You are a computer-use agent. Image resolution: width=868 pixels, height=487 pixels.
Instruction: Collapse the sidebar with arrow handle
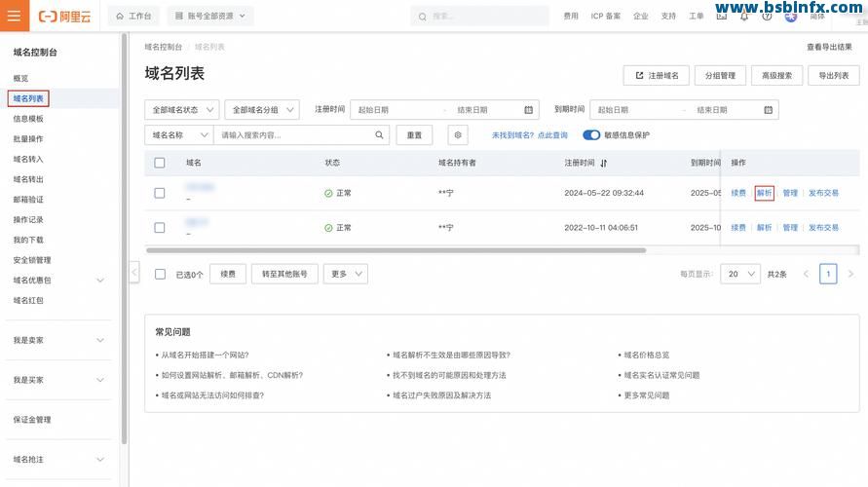click(134, 273)
